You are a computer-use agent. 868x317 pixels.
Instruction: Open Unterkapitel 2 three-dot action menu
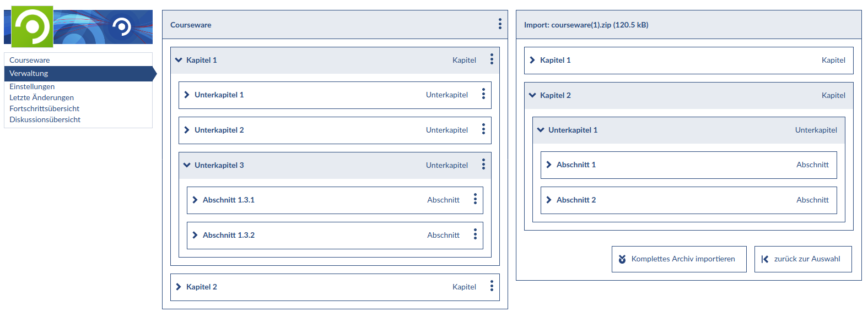tap(483, 129)
